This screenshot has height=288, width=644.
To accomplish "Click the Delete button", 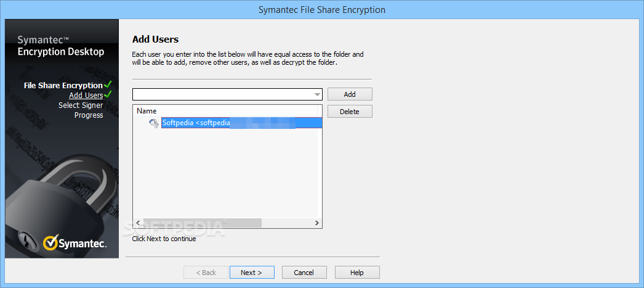I will [x=350, y=112].
